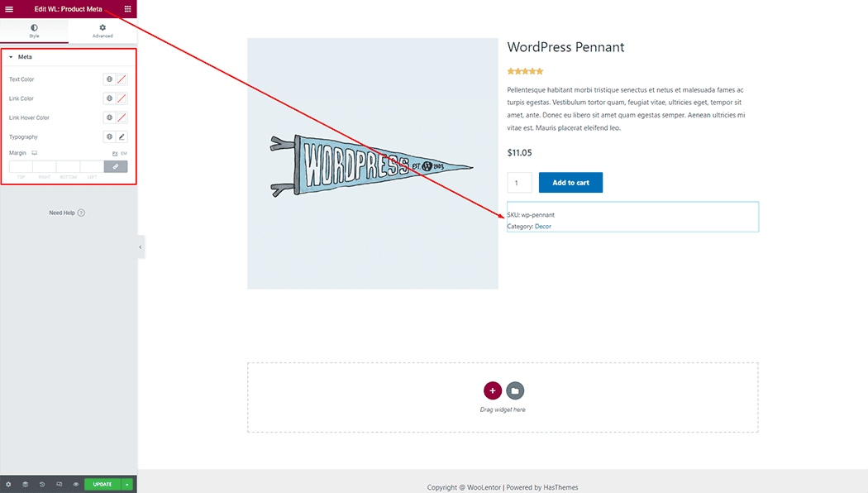Collapse the Meta section

pos(24,56)
